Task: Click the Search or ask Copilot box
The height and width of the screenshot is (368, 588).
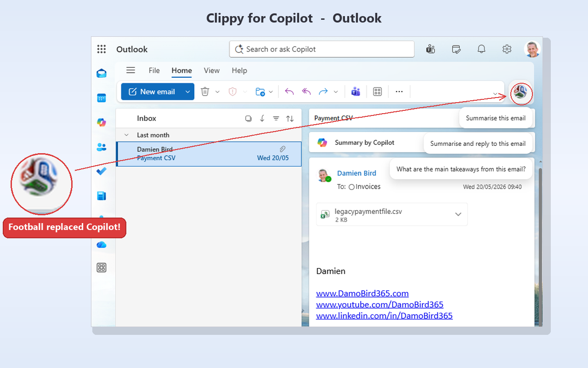Action: tap(322, 49)
